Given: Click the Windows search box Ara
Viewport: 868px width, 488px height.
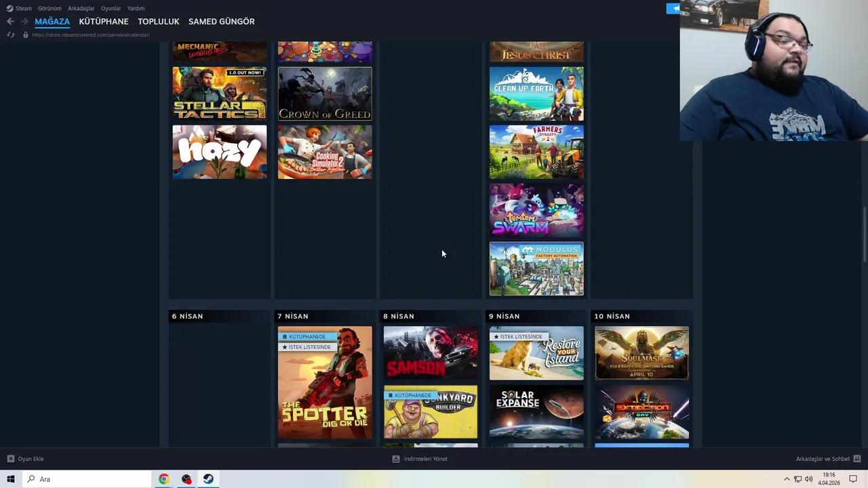Looking at the screenshot, I should (x=86, y=479).
